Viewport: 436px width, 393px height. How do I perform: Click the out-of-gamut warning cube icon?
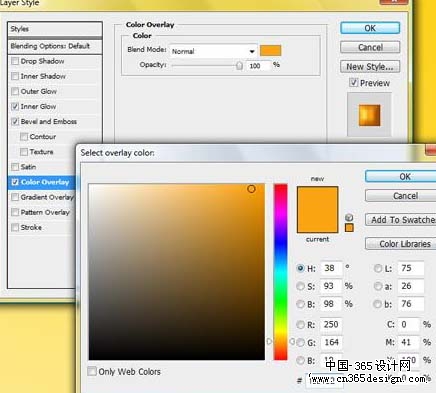pyautogui.click(x=349, y=217)
